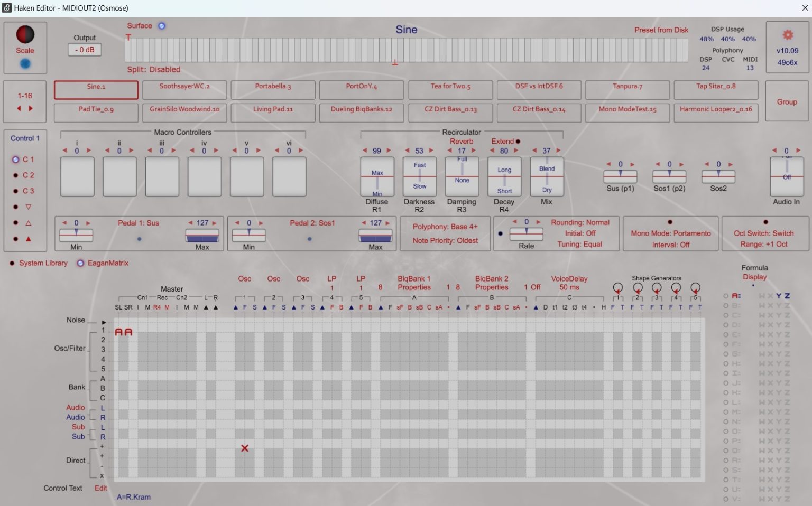
Task: Select the EaganMatrix radio option
Action: point(80,263)
